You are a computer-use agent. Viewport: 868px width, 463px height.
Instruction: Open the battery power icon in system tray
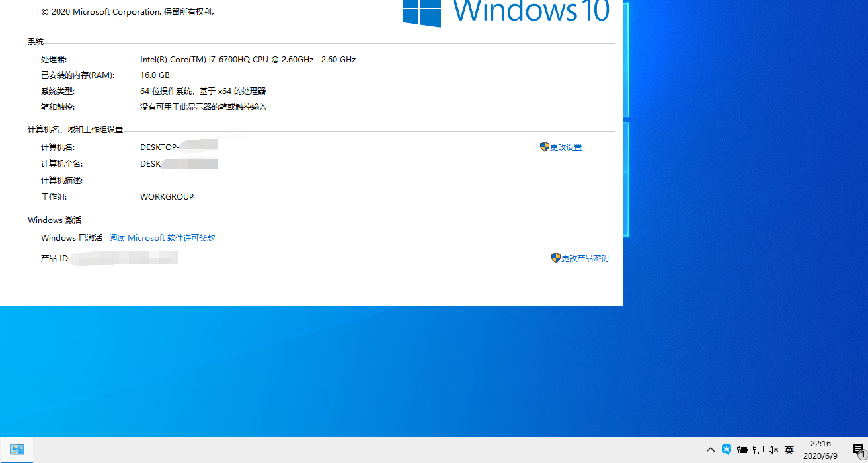pyautogui.click(x=742, y=449)
